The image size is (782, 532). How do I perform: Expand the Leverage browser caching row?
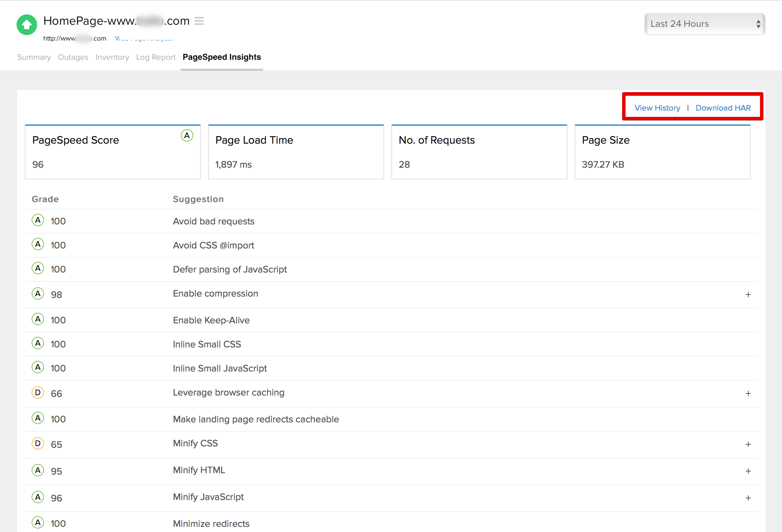coord(749,393)
